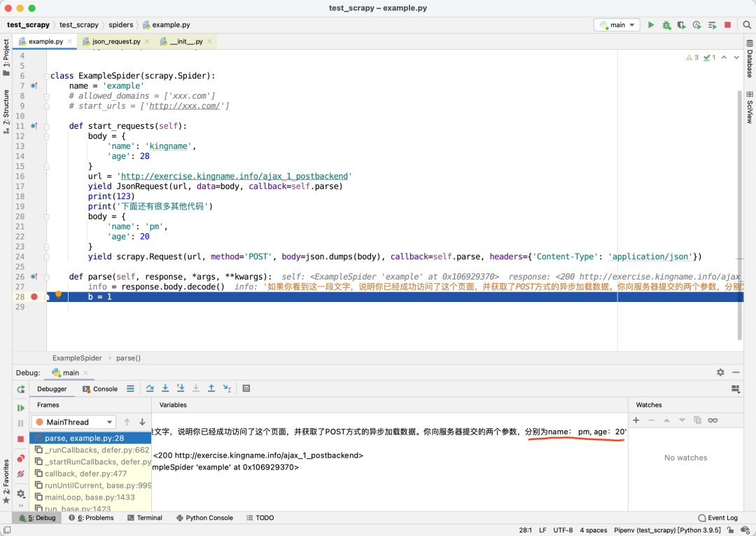Open the Event Log
The height and width of the screenshot is (536, 756).
[718, 518]
